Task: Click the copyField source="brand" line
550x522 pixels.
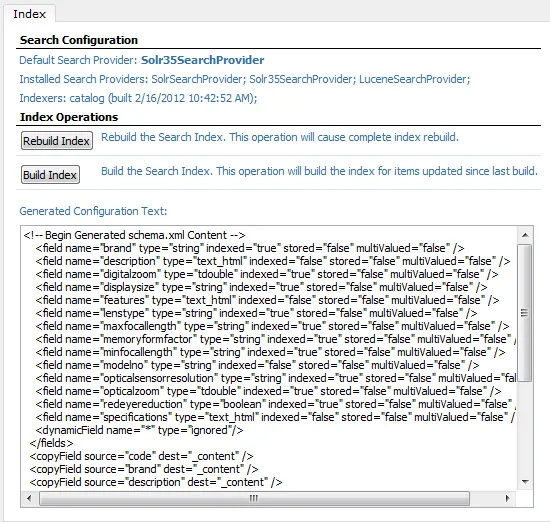Action: point(144,469)
